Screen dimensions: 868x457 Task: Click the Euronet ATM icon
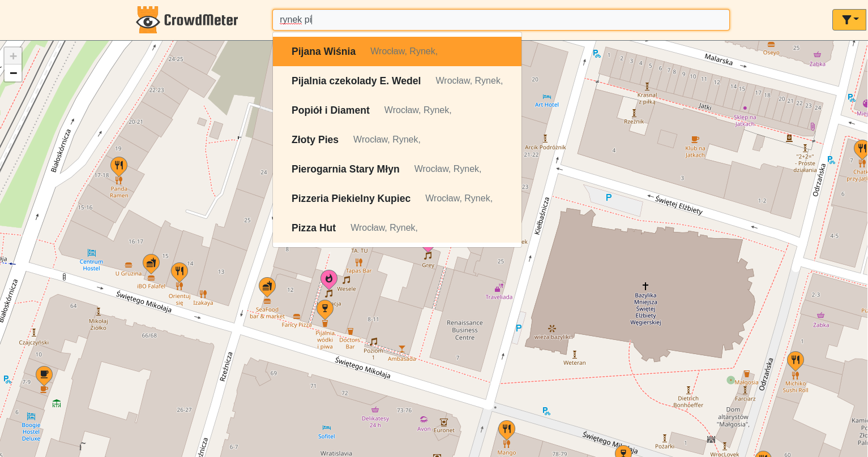(443, 422)
